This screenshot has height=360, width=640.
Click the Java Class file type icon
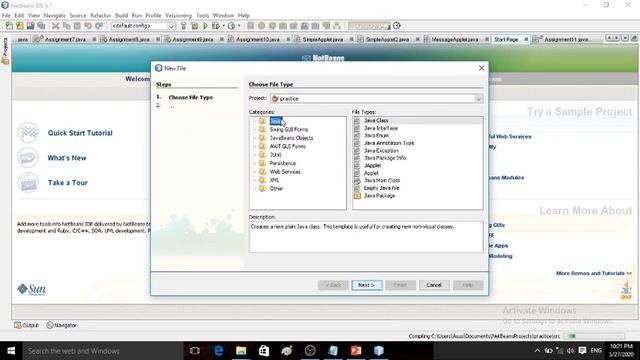pyautogui.click(x=357, y=120)
